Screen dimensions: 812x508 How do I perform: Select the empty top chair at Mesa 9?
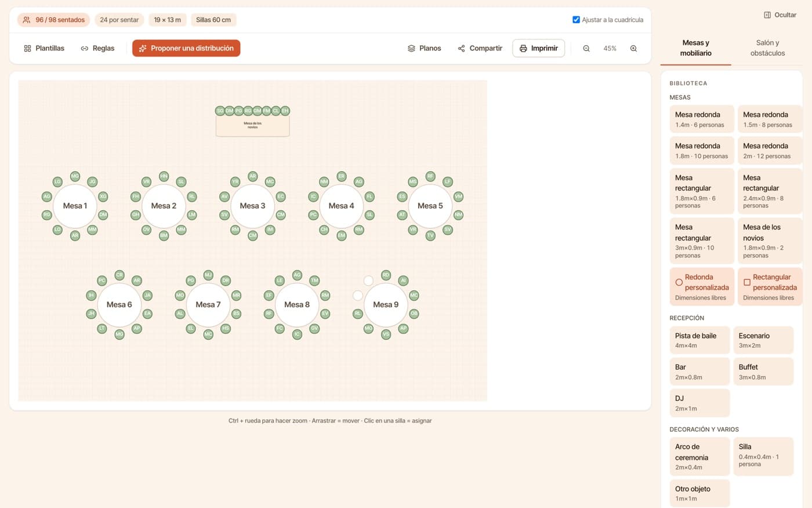click(368, 280)
